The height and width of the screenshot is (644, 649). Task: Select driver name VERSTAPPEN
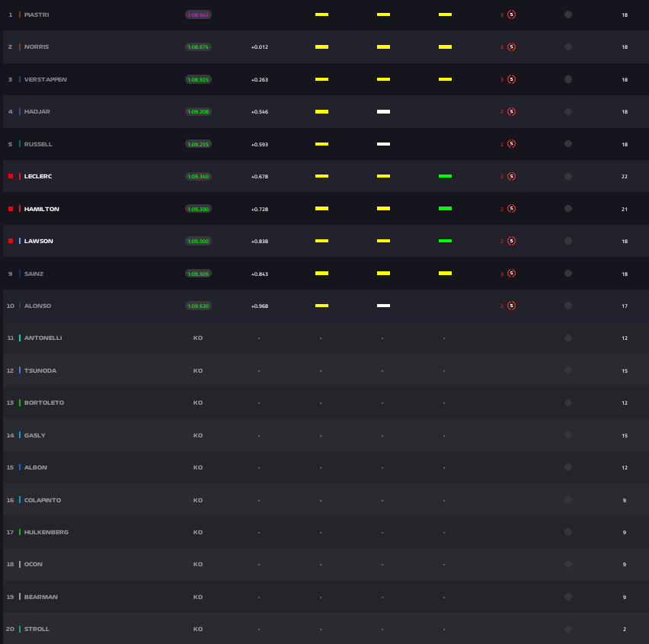pyautogui.click(x=45, y=79)
